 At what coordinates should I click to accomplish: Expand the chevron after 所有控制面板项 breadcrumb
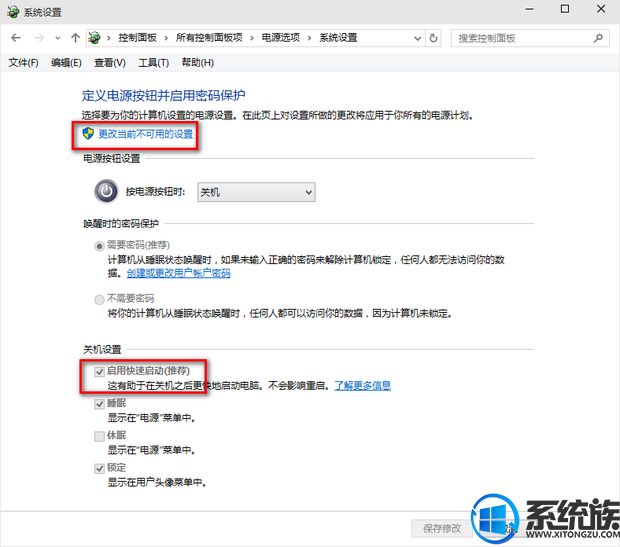[x=251, y=38]
